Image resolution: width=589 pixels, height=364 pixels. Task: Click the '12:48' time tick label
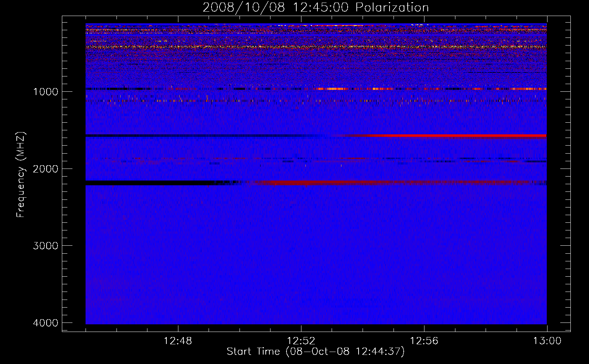(x=178, y=341)
